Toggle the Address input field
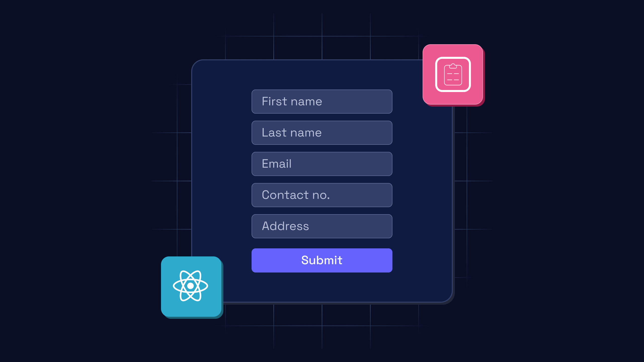This screenshot has height=362, width=644. click(322, 226)
